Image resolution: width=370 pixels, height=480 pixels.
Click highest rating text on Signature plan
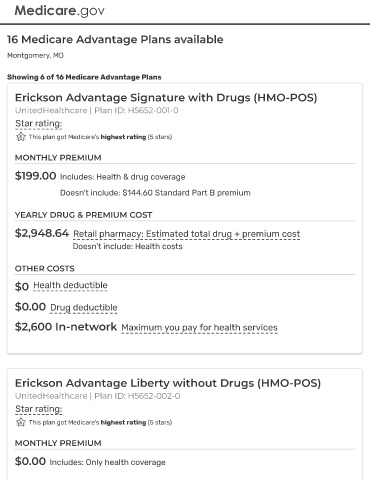123,137
